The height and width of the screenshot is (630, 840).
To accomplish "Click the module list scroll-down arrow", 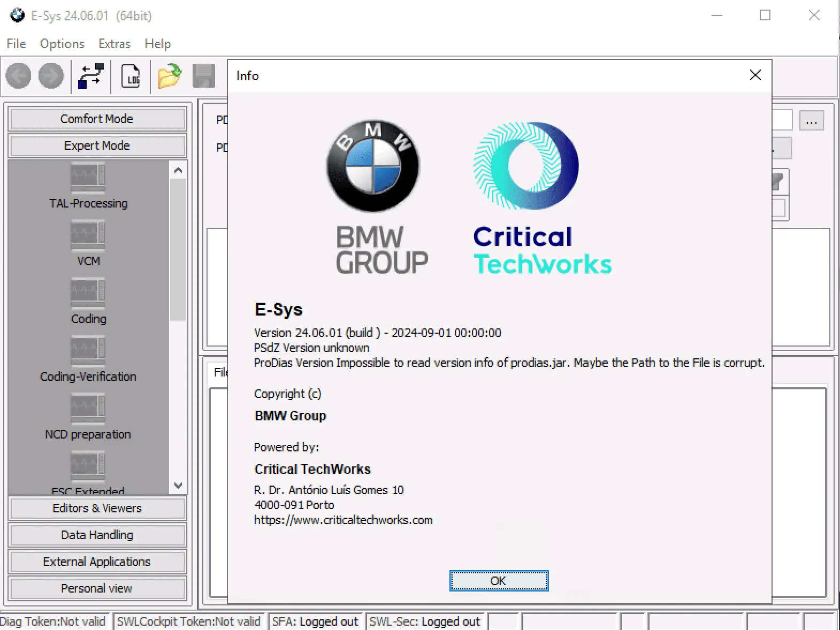I will (178, 485).
